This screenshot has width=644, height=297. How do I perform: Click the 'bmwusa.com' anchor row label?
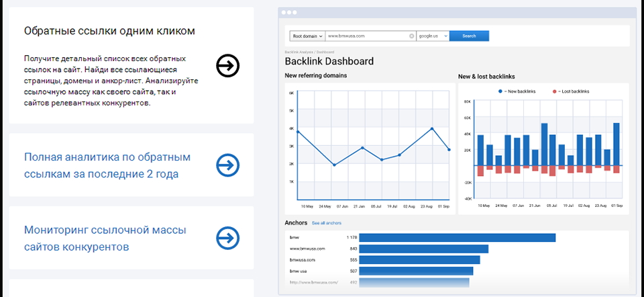click(x=303, y=259)
